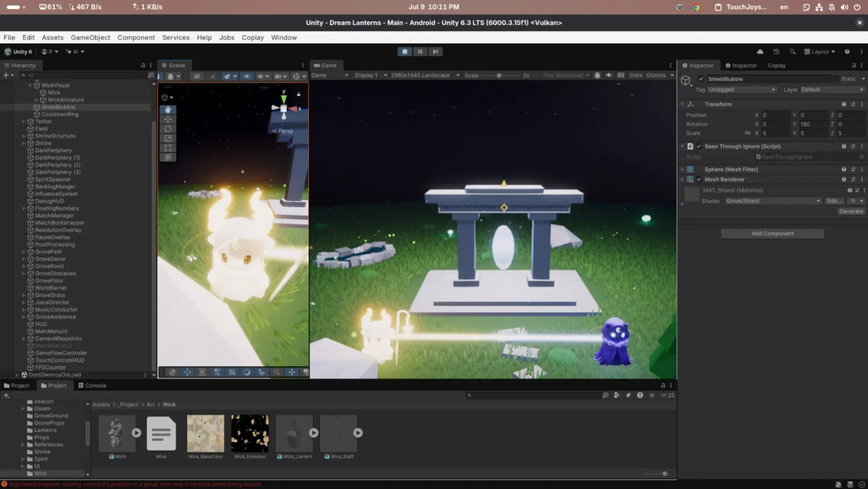Click the Chrome icon in system tray
Image resolution: width=868 pixels, height=489 pixels.
click(x=696, y=7)
